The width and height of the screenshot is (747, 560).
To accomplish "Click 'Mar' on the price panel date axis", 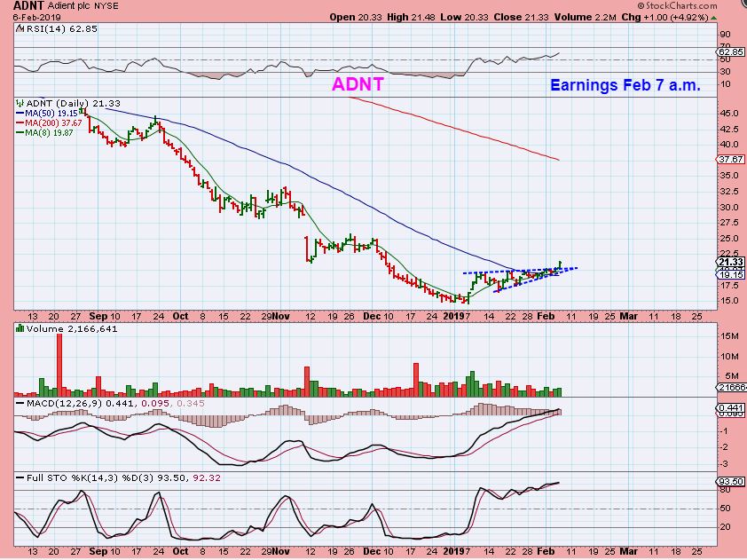I will tap(628, 316).
